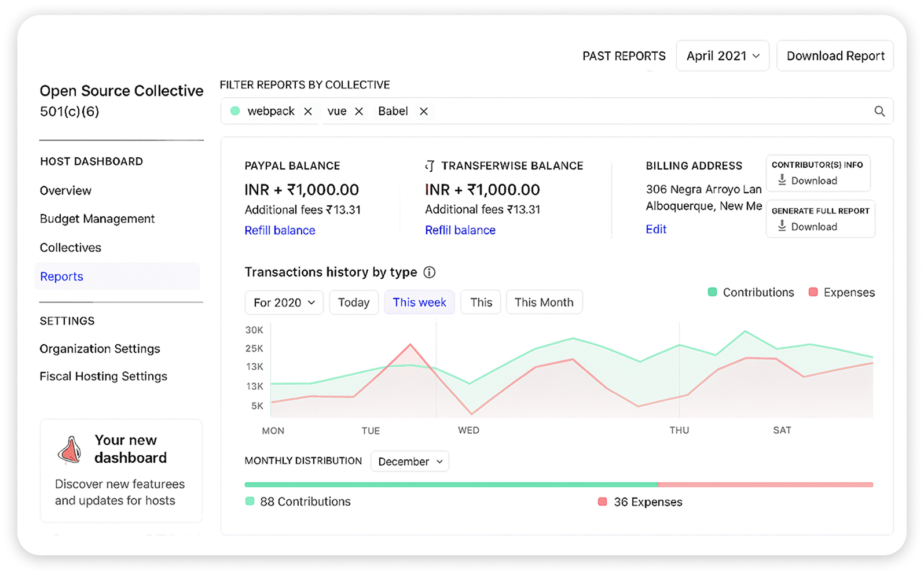The height and width of the screenshot is (575, 924).
Task: Open the April 2021 past reports dropdown
Action: (x=723, y=56)
